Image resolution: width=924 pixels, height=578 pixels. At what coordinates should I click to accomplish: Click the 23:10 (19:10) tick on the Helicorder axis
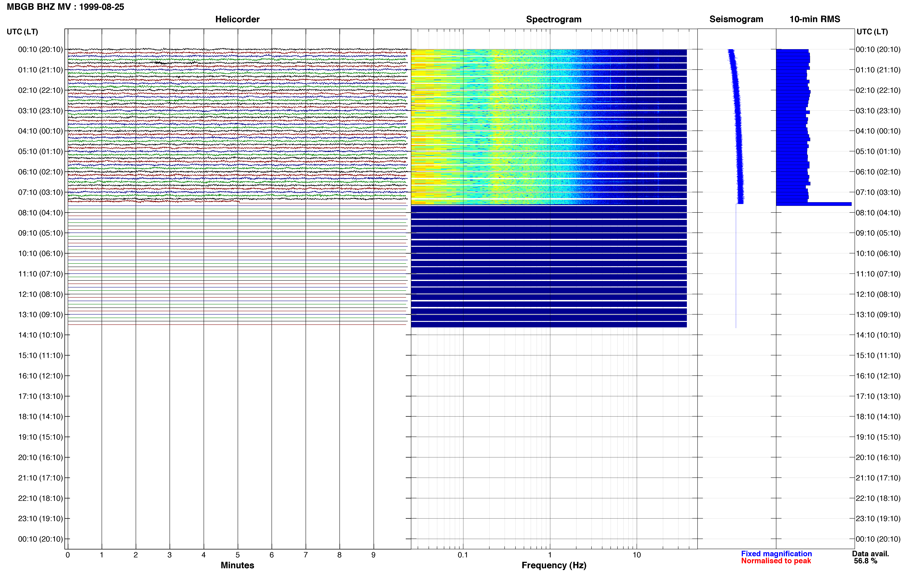41,519
